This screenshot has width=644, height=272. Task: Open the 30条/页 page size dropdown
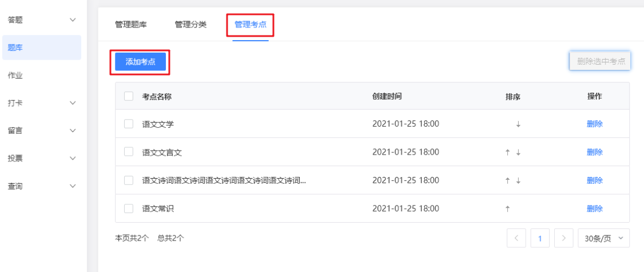point(604,238)
